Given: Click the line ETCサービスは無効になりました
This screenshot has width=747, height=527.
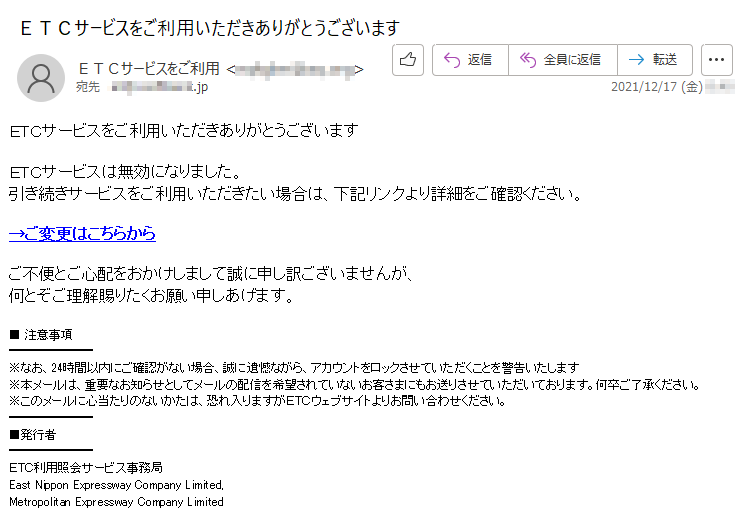Looking at the screenshot, I should (x=126, y=171).
